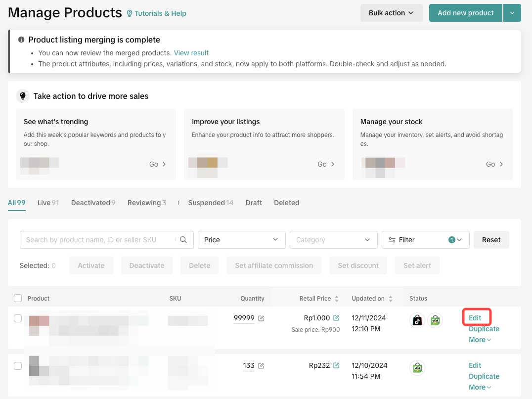Open the Price dropdown selector
Image resolution: width=532 pixels, height=399 pixels.
[x=241, y=240]
